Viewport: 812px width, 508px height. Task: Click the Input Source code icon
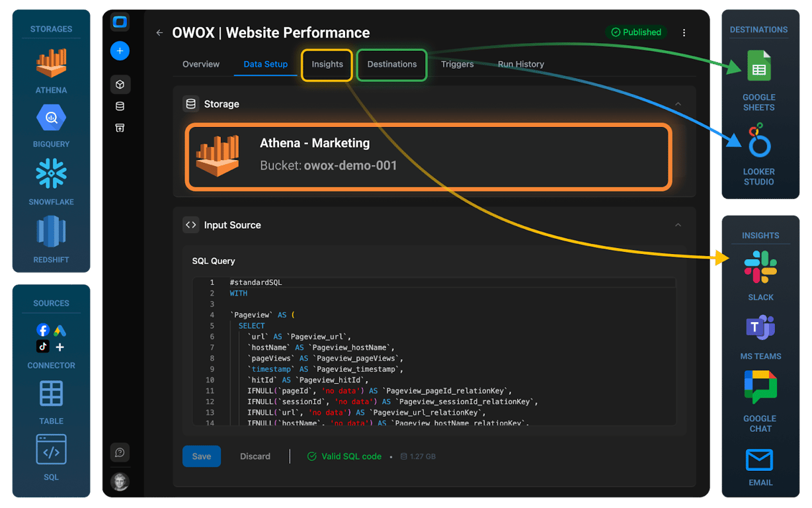pyautogui.click(x=191, y=225)
